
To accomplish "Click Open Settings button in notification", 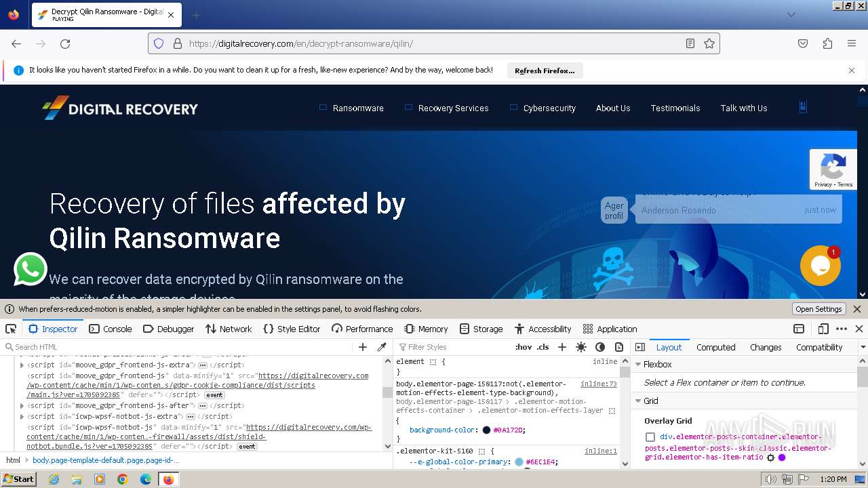I will pos(818,309).
